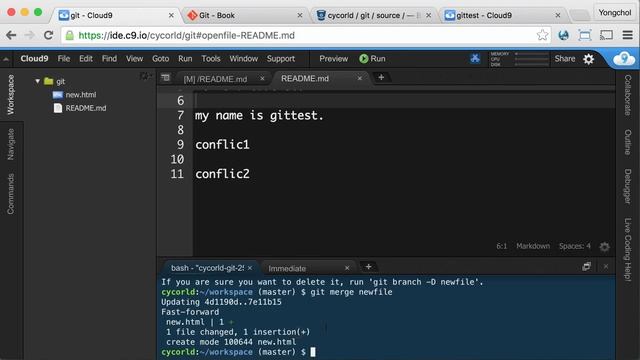Open Cloud9 preferences gear icon
The height and width of the screenshot is (360, 640).
click(589, 59)
